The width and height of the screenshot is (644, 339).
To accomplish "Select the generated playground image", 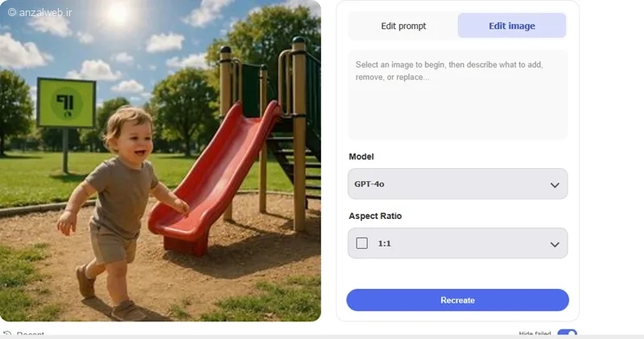I will coord(160,161).
